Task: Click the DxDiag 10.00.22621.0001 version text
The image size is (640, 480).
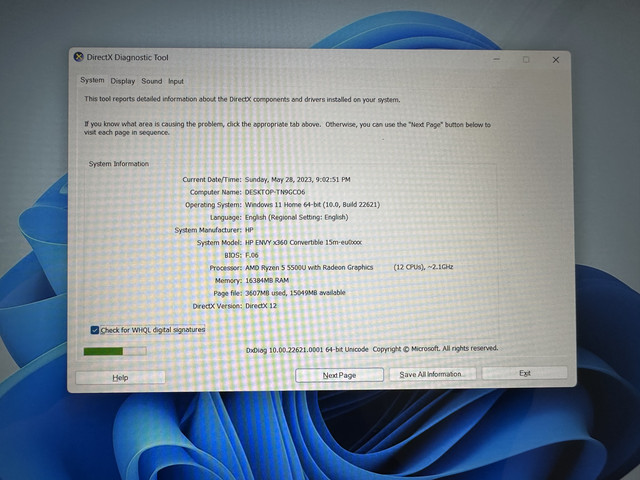Action: pos(307,350)
